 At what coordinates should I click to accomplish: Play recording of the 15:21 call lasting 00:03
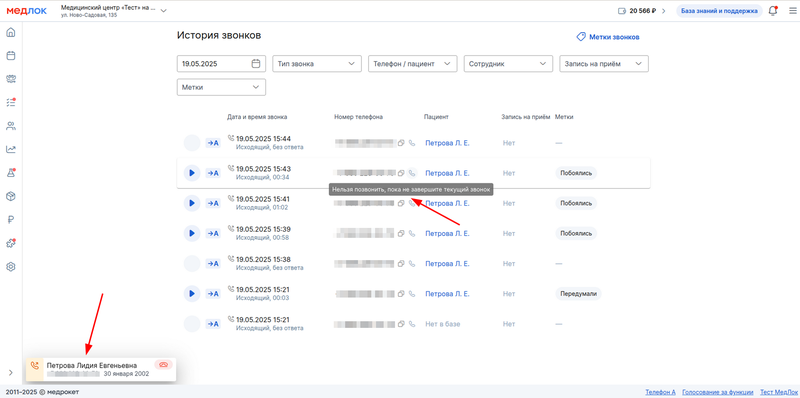pyautogui.click(x=192, y=293)
